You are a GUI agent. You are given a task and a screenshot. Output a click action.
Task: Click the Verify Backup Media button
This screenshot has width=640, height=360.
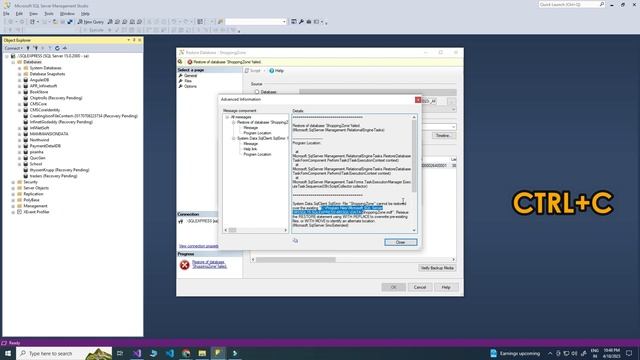437,268
